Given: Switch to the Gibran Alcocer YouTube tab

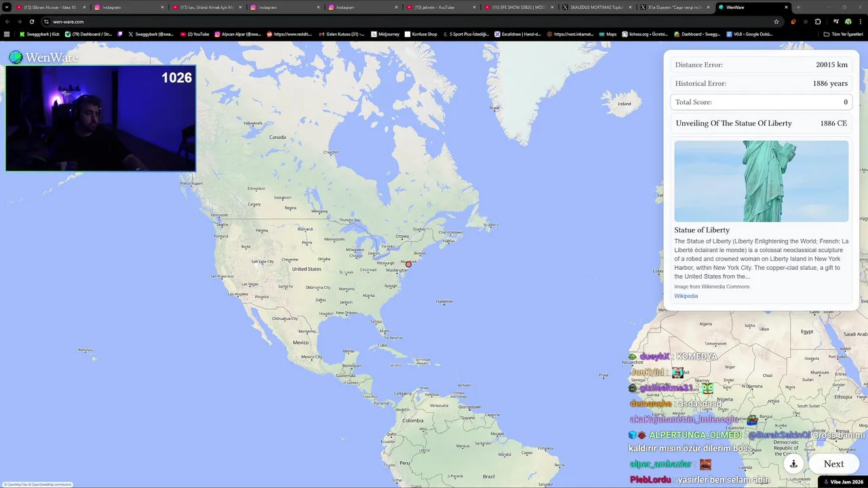Looking at the screenshot, I should point(50,7).
